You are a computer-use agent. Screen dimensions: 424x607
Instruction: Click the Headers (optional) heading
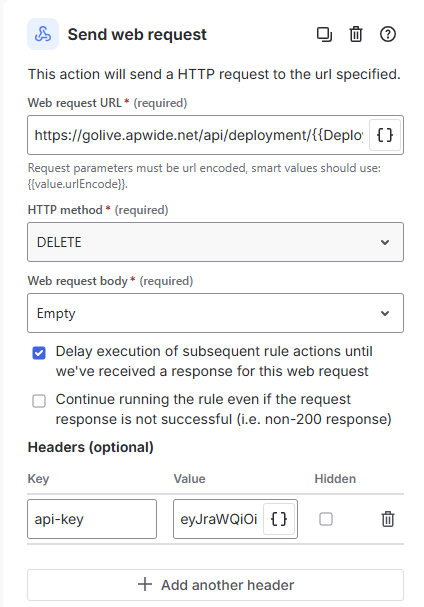pos(91,447)
